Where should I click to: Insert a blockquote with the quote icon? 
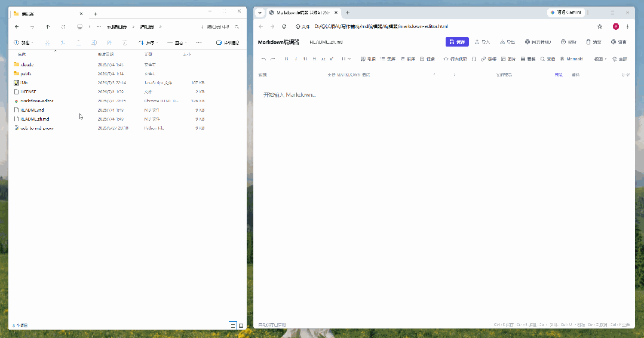click(x=368, y=59)
